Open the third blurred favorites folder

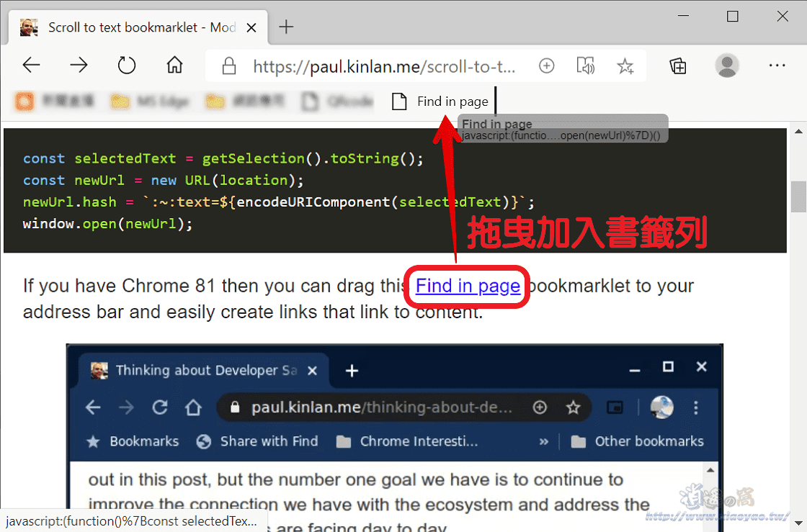(246, 102)
